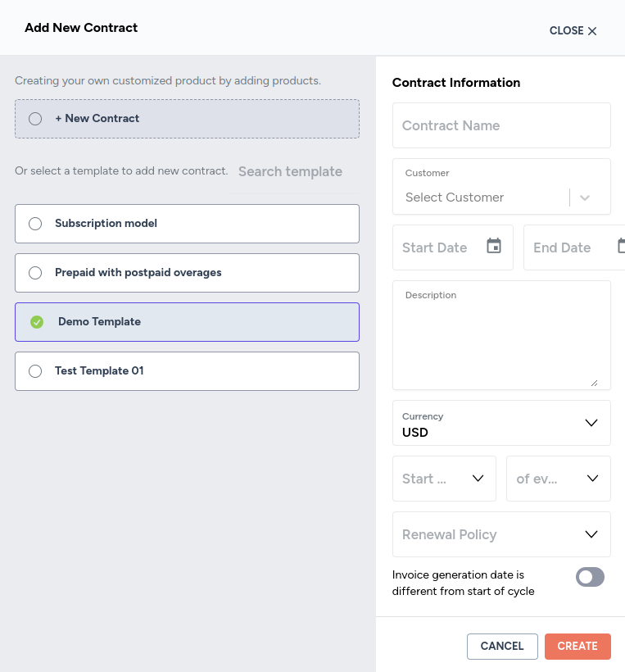Enable the different invoice generation date toggle
This screenshot has width=625, height=672.
[590, 578]
